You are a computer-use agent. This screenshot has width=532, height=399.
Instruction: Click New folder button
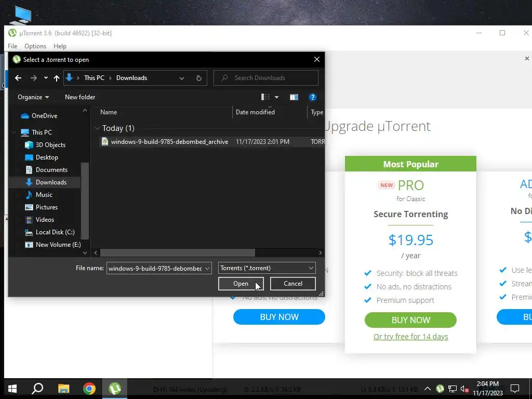click(x=80, y=97)
